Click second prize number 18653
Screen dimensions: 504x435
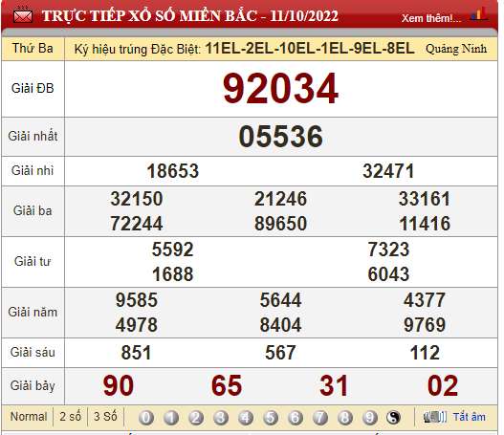(172, 171)
